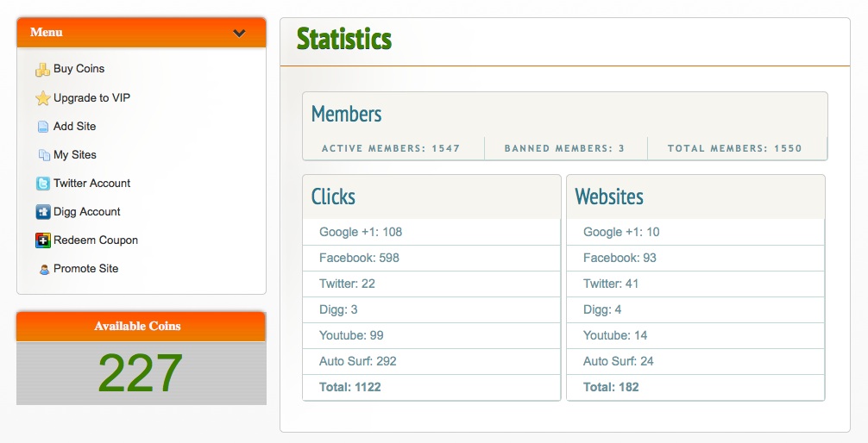This screenshot has height=443, width=868.
Task: Click the Available Coins header
Action: (x=137, y=327)
